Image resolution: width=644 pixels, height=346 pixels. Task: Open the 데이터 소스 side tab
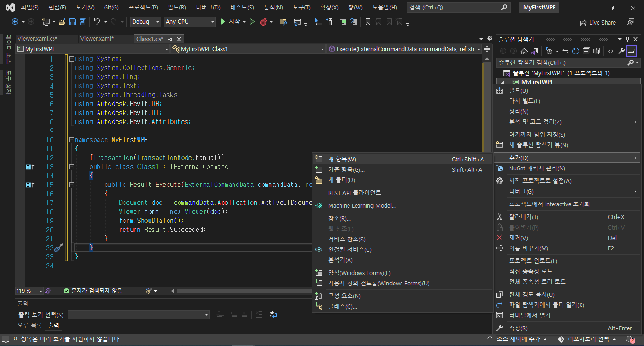8,49
